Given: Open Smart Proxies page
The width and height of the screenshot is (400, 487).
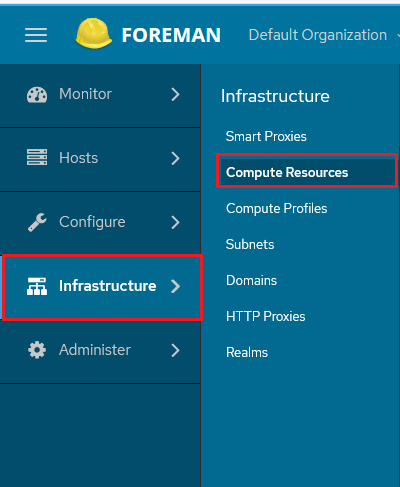Looking at the screenshot, I should pos(266,136).
